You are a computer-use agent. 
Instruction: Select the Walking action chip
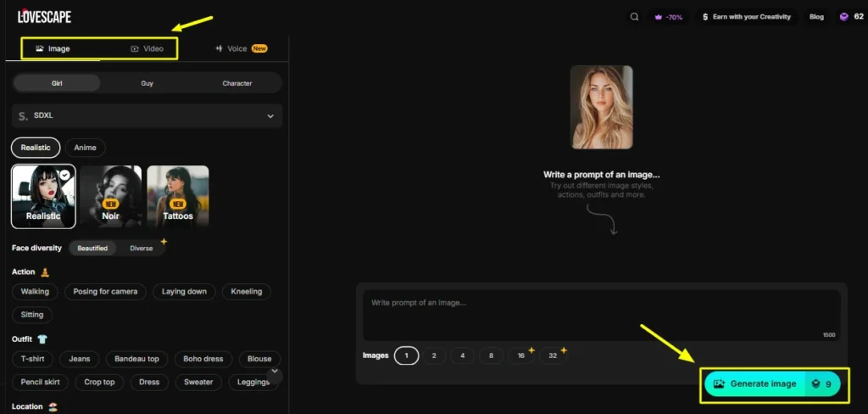click(35, 292)
